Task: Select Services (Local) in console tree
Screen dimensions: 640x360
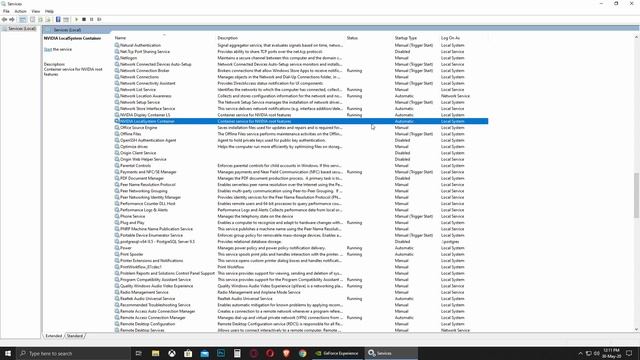Action: coord(22,29)
